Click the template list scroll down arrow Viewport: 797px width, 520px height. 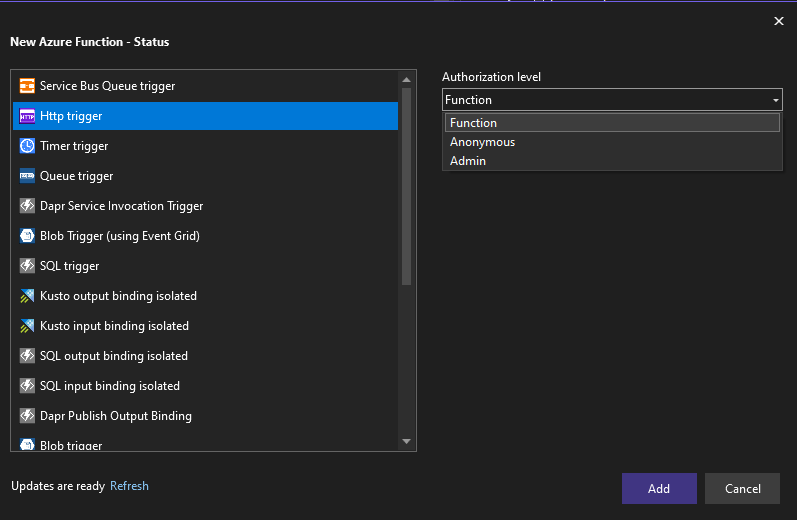tap(406, 441)
